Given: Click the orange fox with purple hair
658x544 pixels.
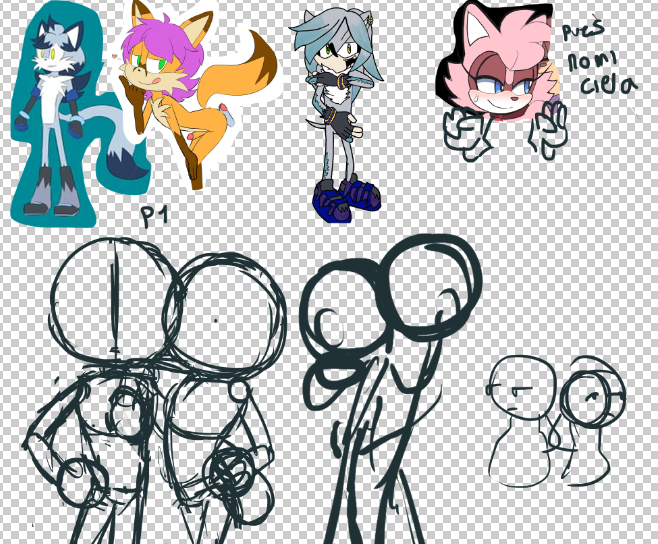Looking at the screenshot, I should point(197,94).
